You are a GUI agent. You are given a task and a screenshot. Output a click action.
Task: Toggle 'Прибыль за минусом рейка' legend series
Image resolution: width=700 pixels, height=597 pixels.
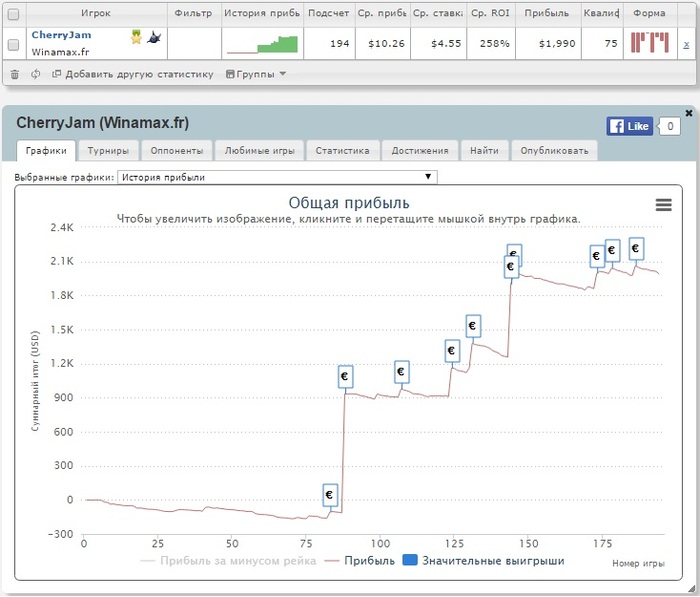click(229, 561)
